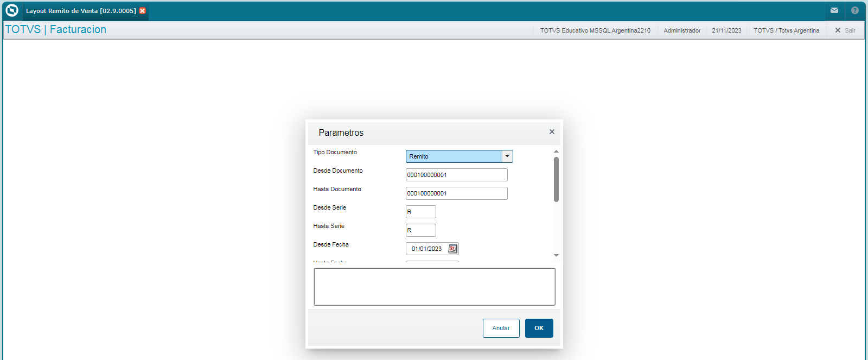Close the Layout Remito de Venta tab
Screen dimensions: 868x360
click(143, 11)
